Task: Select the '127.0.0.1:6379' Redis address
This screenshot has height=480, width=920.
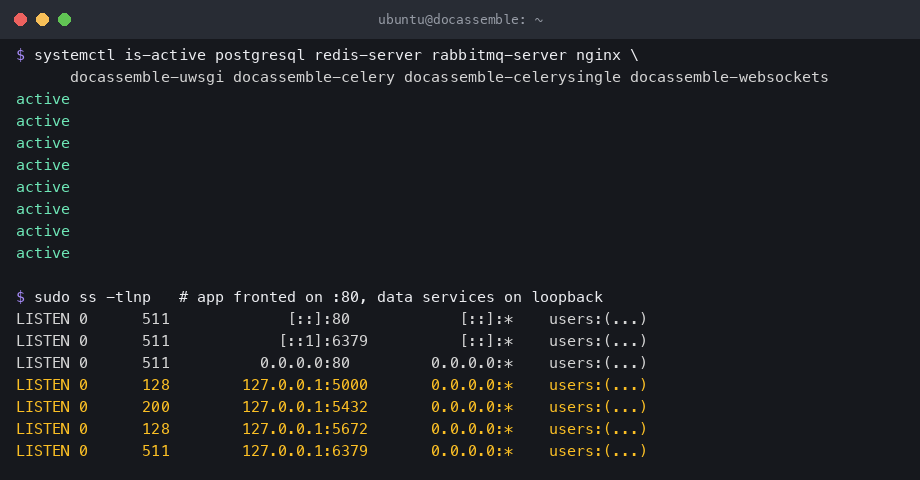Action: [305, 451]
